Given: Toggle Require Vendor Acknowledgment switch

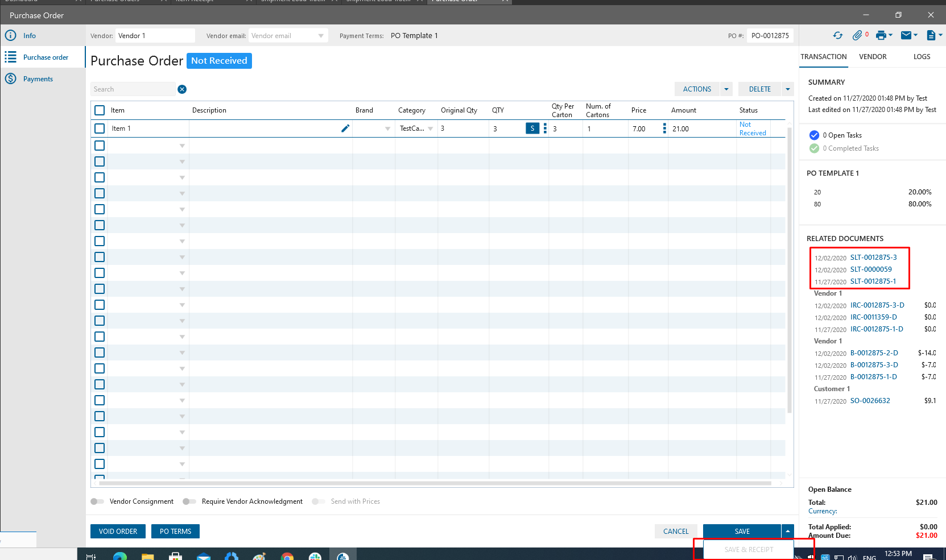Looking at the screenshot, I should [189, 501].
